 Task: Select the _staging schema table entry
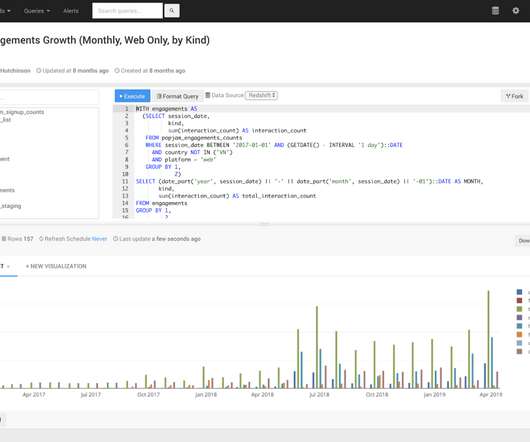click(x=10, y=206)
